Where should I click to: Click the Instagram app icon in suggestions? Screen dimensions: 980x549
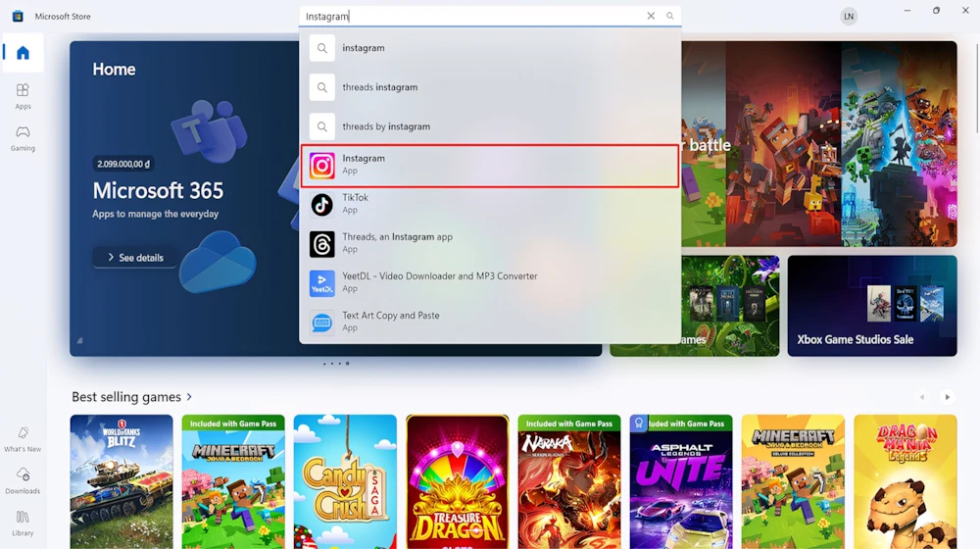click(321, 166)
